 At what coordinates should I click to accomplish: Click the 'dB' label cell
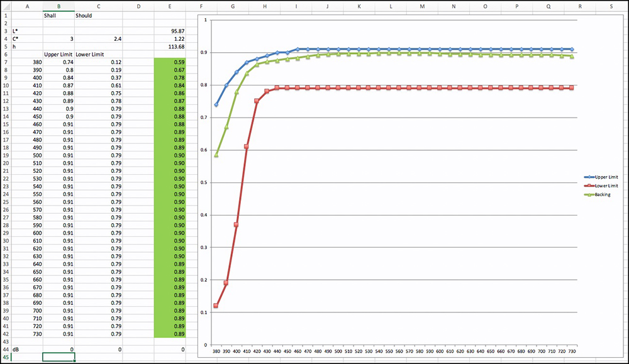pyautogui.click(x=27, y=349)
